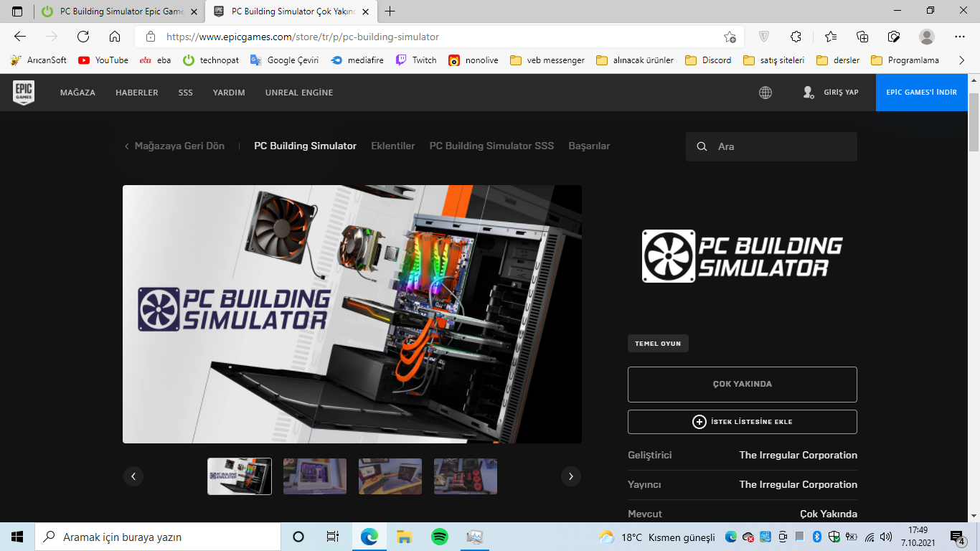Open Cortana circle on the taskbar
Image resolution: width=980 pixels, height=551 pixels.
point(298,537)
